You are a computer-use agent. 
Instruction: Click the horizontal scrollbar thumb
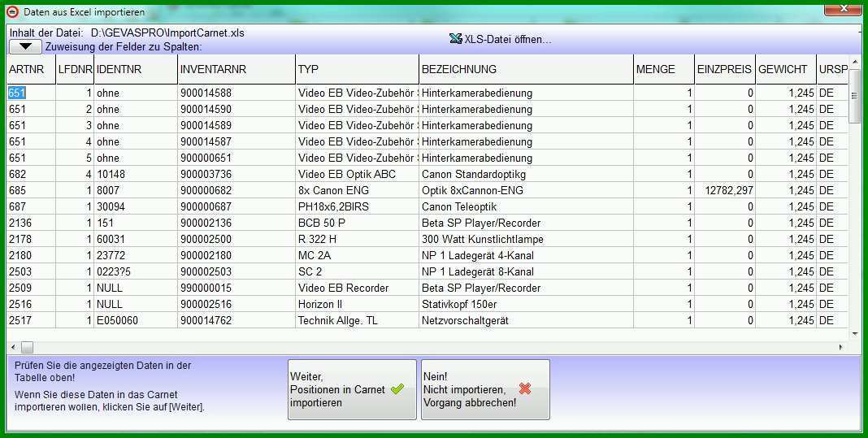(x=27, y=348)
